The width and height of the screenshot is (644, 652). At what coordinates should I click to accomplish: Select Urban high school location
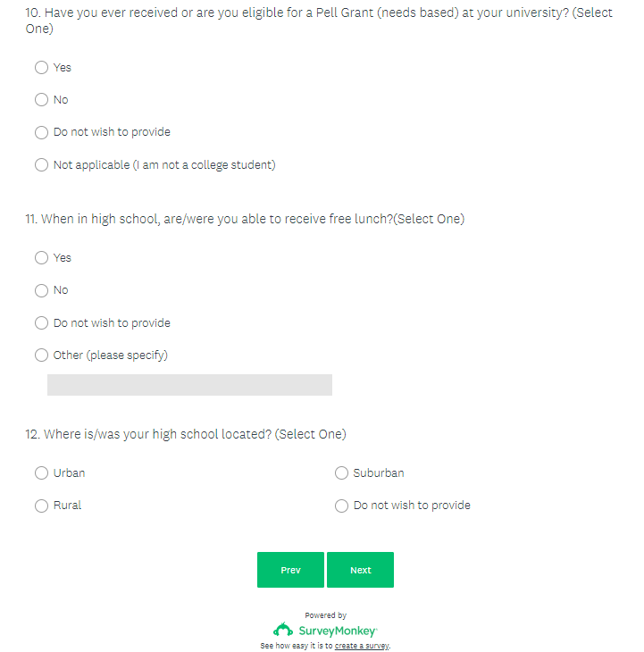tap(41, 473)
